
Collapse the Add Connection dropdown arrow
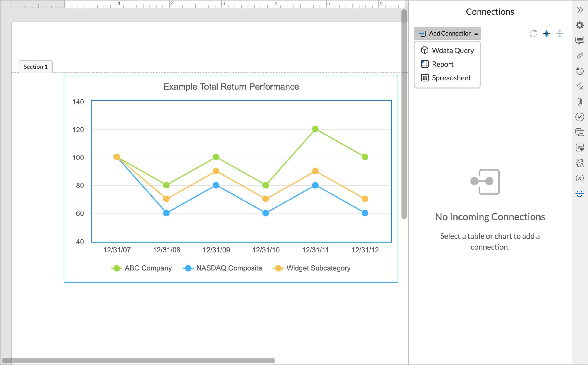476,34
